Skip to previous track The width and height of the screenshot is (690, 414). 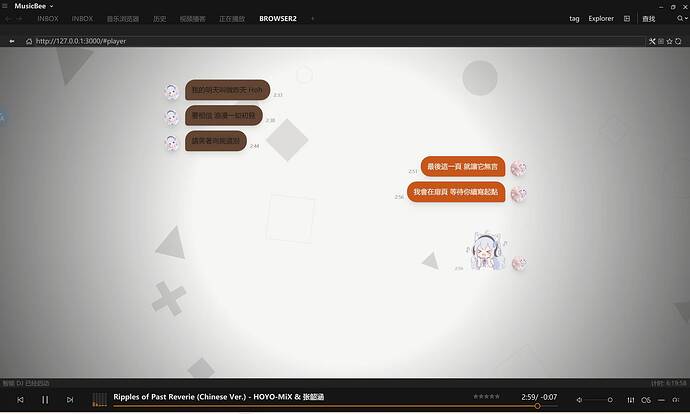[x=20, y=400]
